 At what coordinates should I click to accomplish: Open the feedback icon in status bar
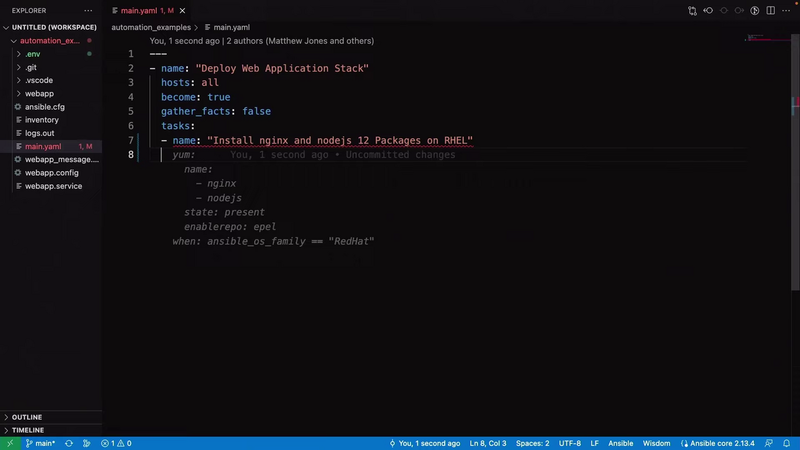tap(769, 443)
